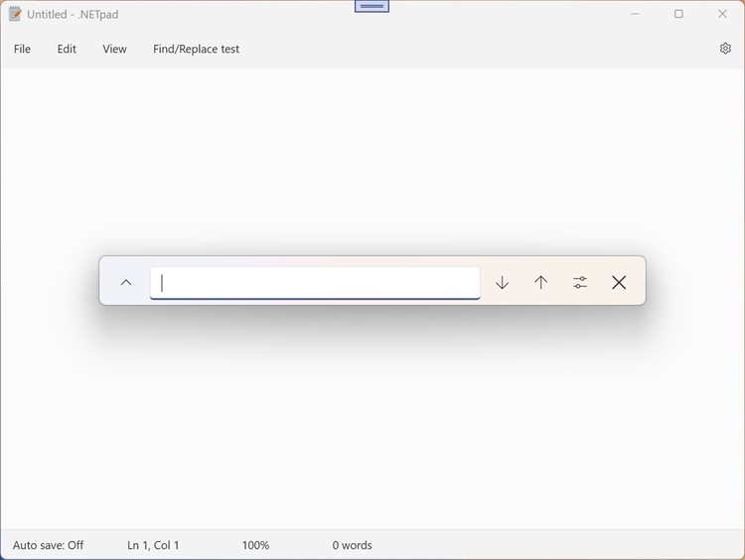Focus the find text input field
The height and width of the screenshot is (560, 745).
coord(315,283)
